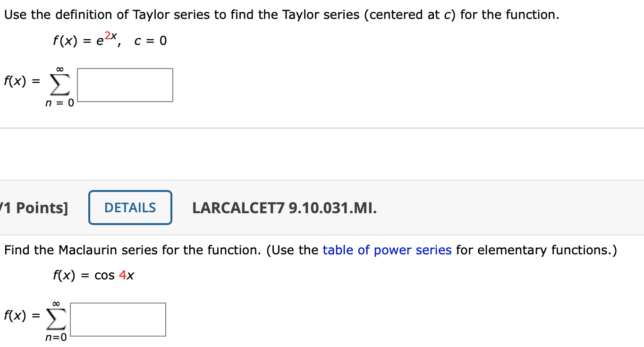
Task: Select the summation symbol in the first problem
Action: (59, 84)
